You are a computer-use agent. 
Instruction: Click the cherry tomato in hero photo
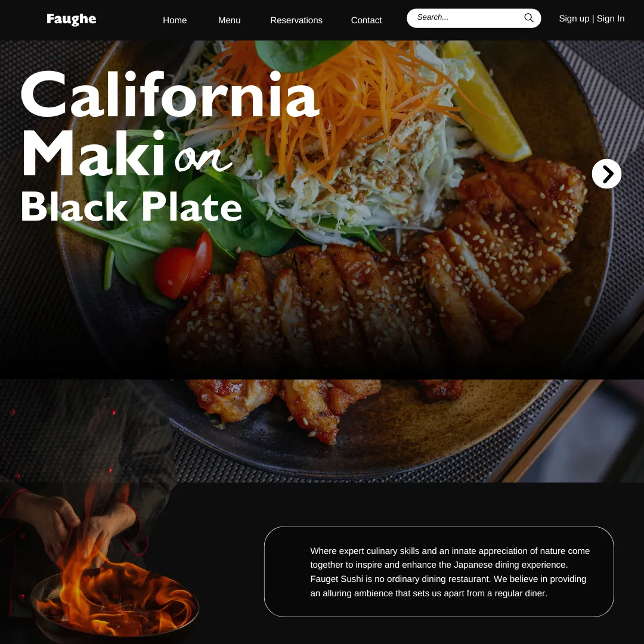pyautogui.click(x=184, y=266)
